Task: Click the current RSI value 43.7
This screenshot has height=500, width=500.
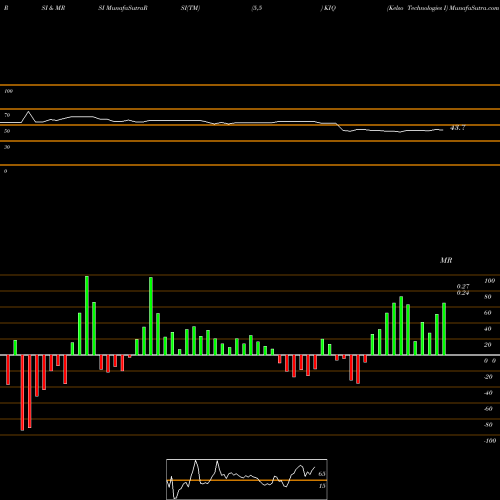Action: (458, 128)
